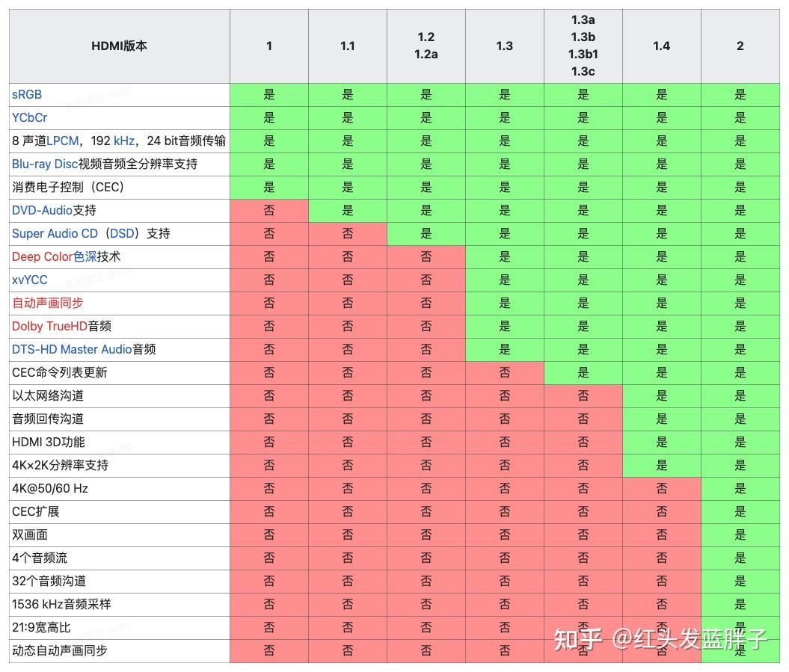
Task: Click 否 for DVD-Audio in version 1
Action: 269,210
